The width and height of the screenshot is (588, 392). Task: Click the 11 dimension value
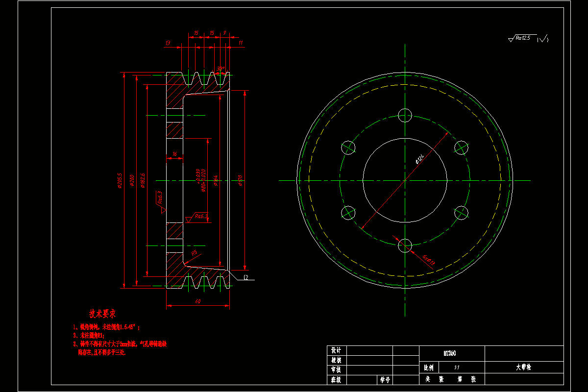pos(241,43)
